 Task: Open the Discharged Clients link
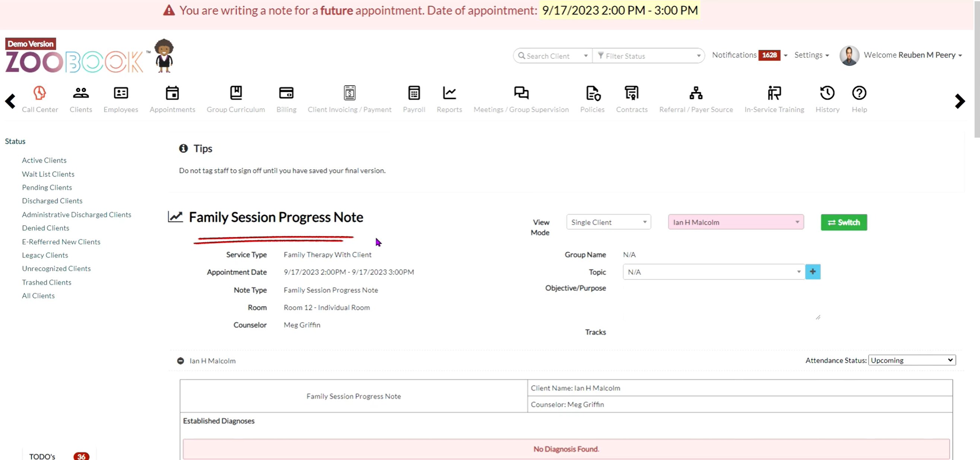(x=52, y=201)
